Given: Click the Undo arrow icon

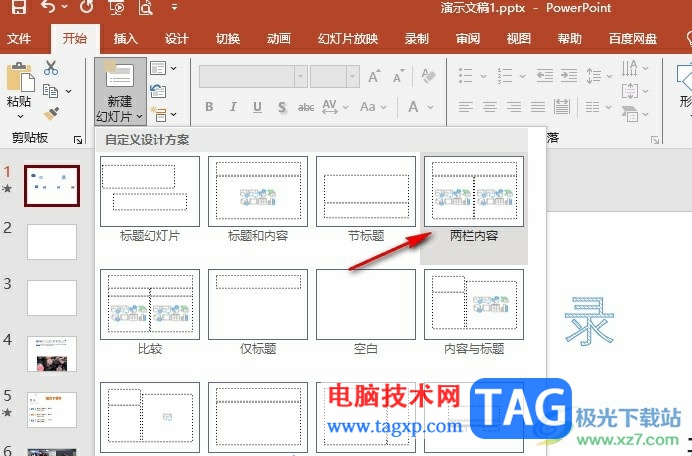Looking at the screenshot, I should click(49, 6).
